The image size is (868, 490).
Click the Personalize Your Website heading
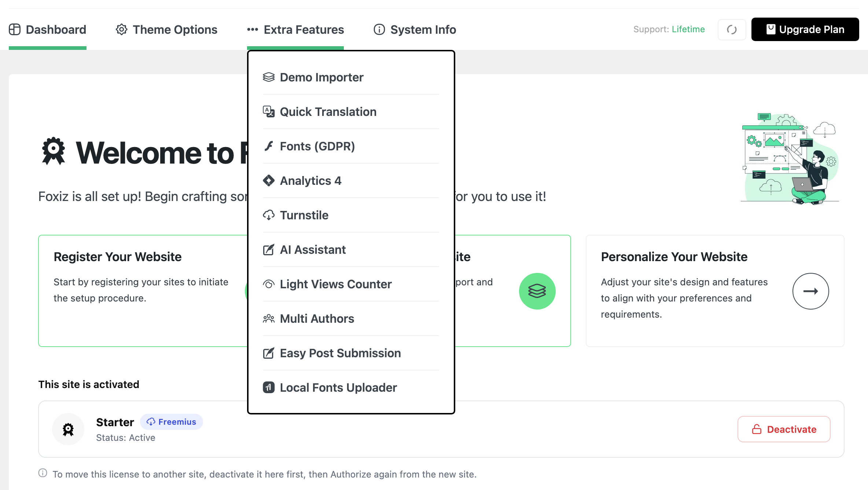click(674, 257)
